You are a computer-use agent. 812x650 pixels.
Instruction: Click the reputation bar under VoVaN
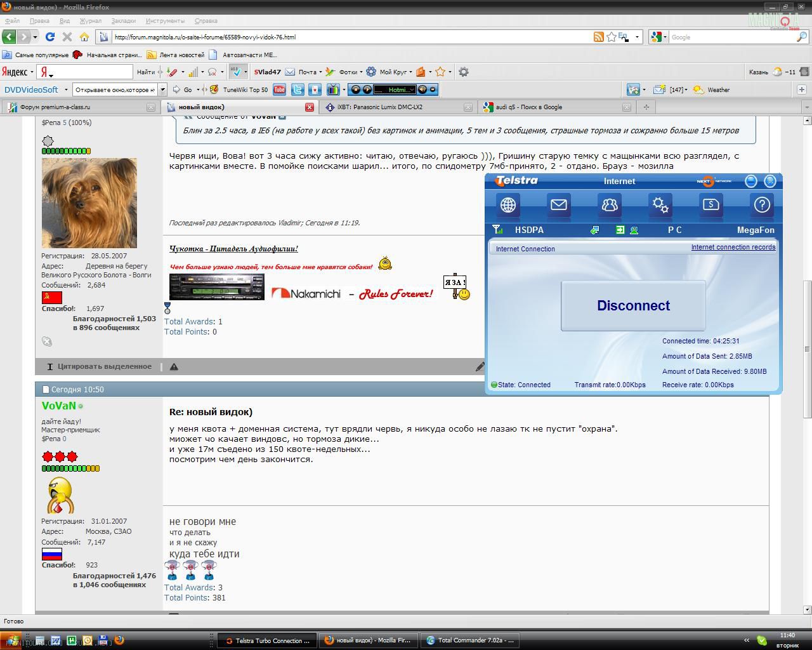pyautogui.click(x=70, y=468)
